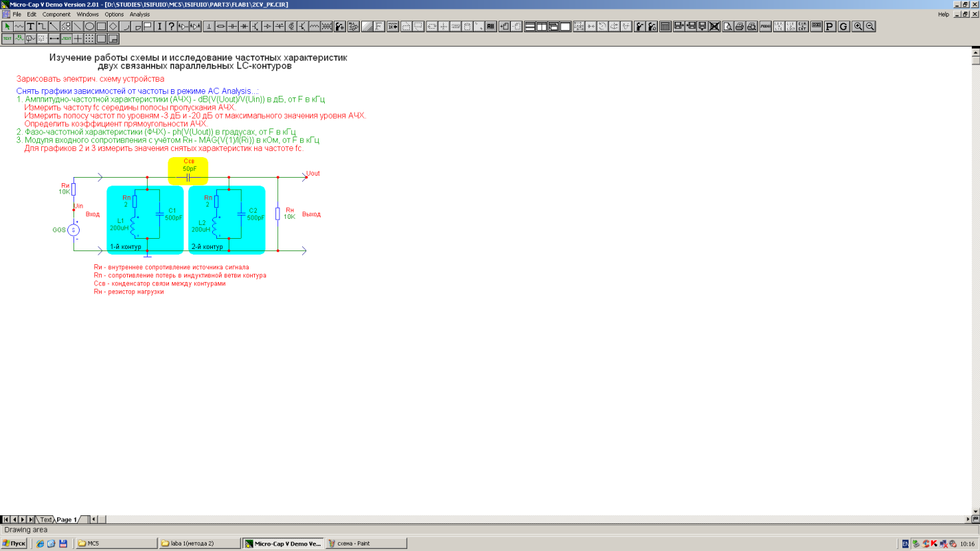Select the Text mode T tool
This screenshot has width=980, height=551.
31,27
